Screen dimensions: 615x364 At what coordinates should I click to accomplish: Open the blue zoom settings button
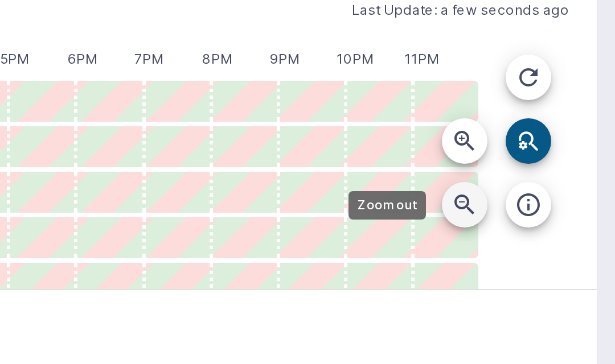pos(528,141)
